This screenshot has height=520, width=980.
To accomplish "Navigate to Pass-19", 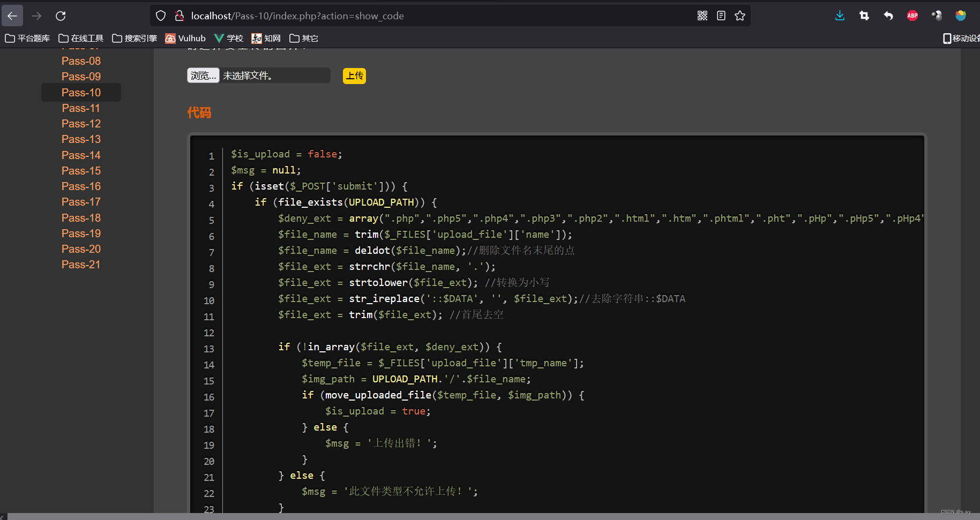I will (x=81, y=233).
